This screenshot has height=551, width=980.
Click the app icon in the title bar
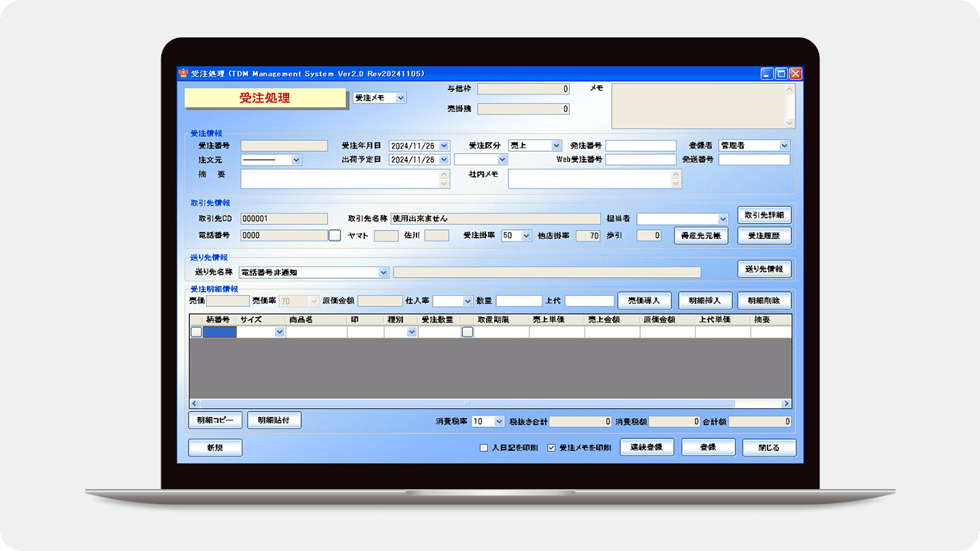(182, 73)
